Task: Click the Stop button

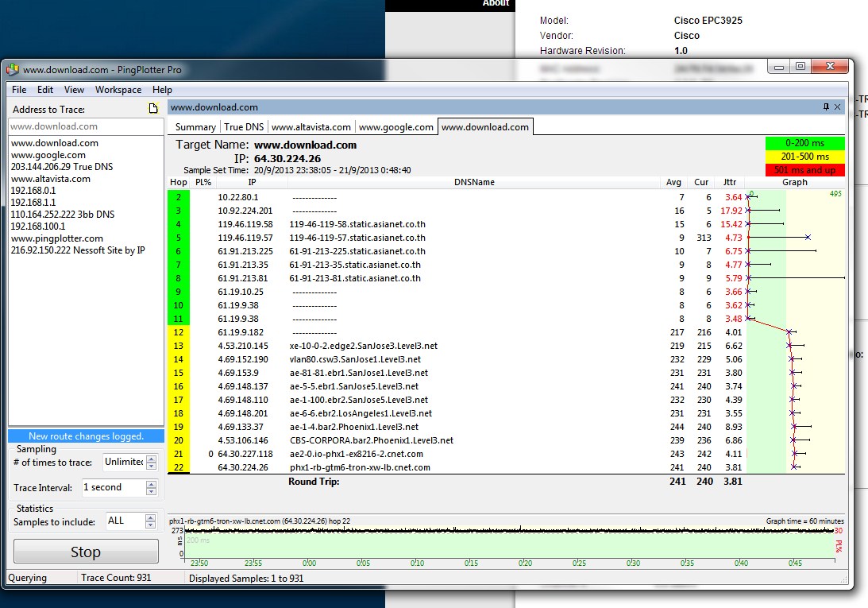Action: tap(86, 552)
